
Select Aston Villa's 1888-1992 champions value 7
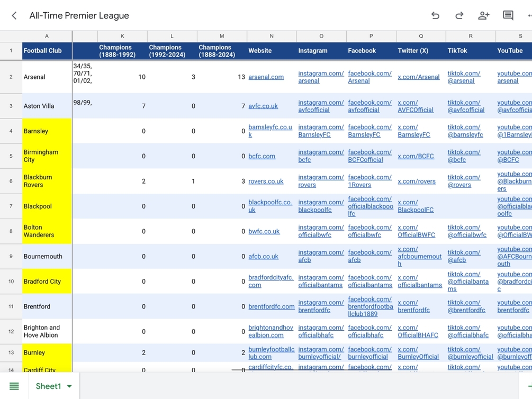122,106
